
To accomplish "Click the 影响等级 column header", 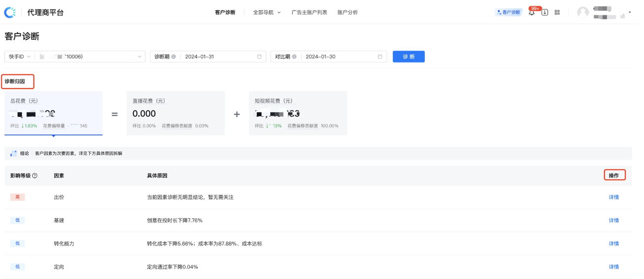I will [x=20, y=176].
